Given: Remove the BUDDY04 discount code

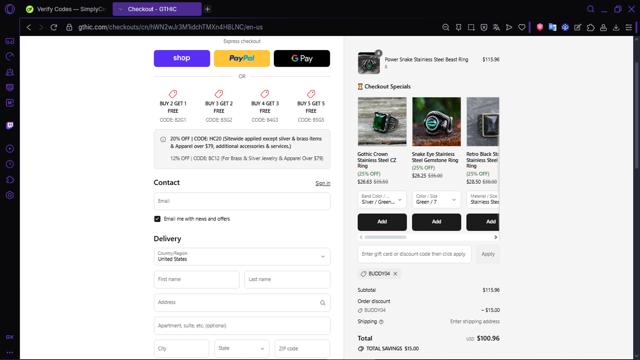Looking at the screenshot, I should pos(395,274).
